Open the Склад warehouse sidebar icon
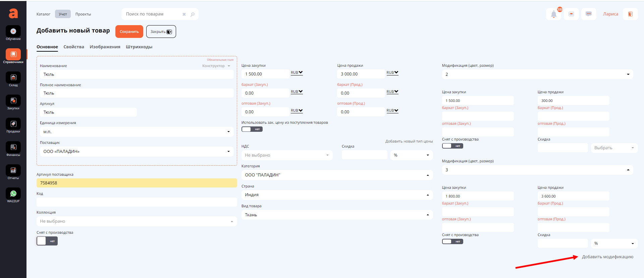 click(13, 78)
